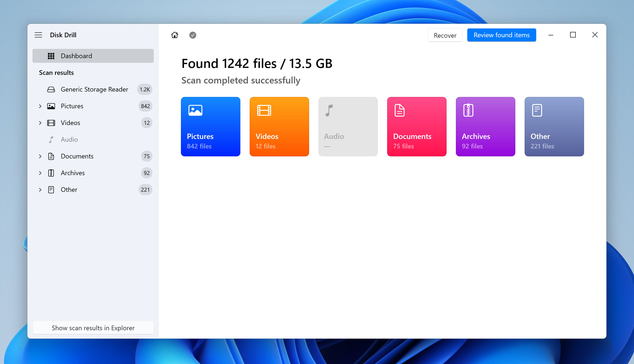Click the 221 count badge for Other
The image size is (634, 364).
coord(145,190)
